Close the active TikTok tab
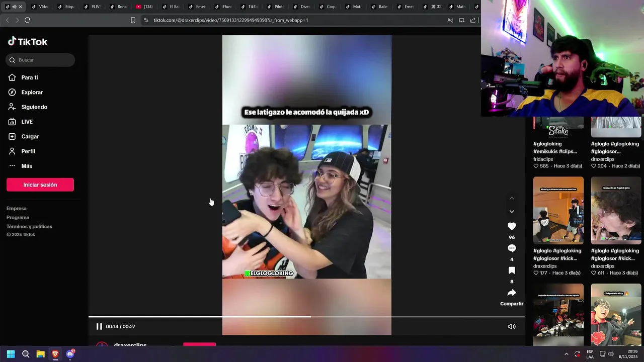This screenshot has height=362, width=644. [21, 7]
